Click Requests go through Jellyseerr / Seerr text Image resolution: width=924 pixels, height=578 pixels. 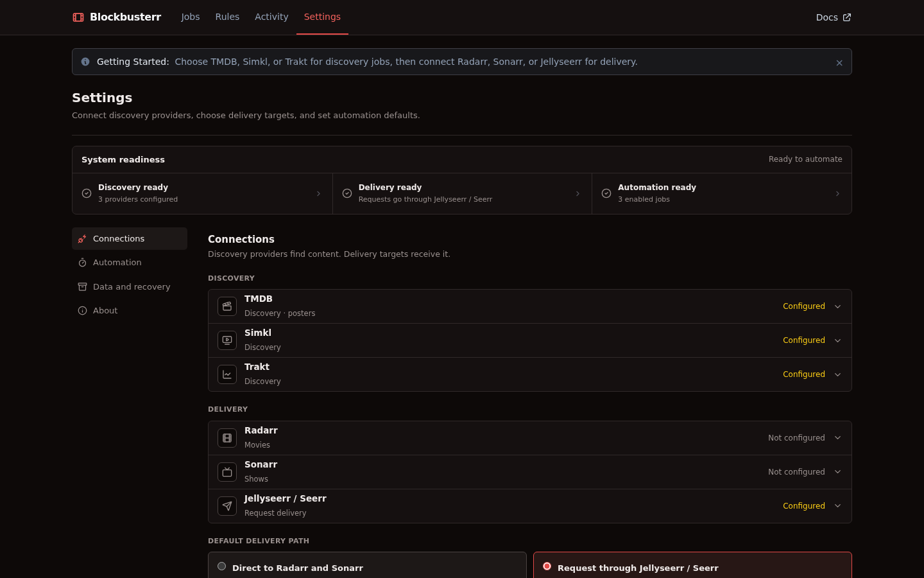[425, 199]
